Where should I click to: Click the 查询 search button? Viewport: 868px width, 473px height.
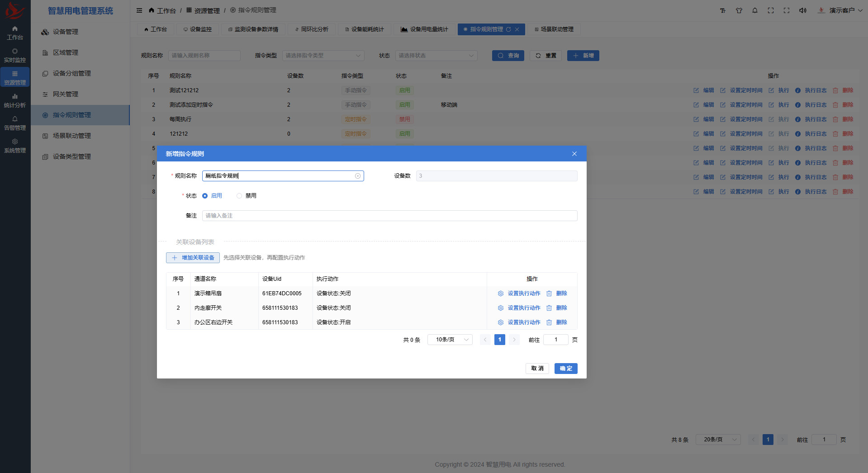[508, 56]
